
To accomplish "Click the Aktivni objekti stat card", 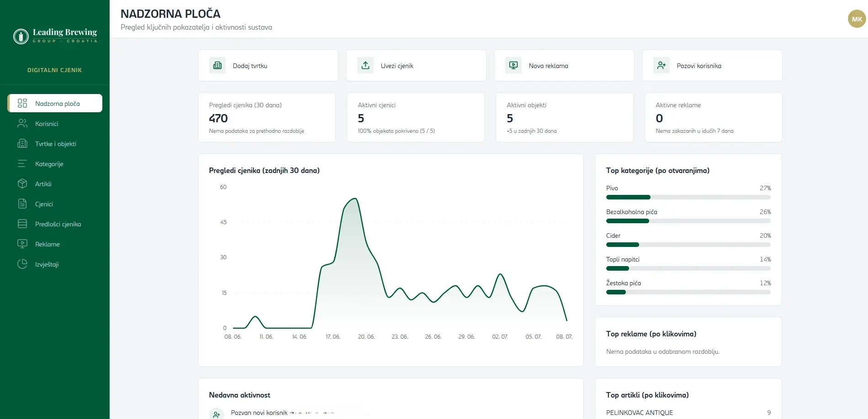I will tap(564, 117).
